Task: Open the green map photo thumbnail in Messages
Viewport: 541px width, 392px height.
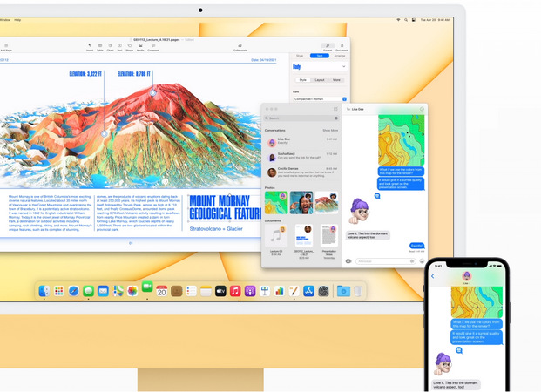Action: click(x=276, y=203)
